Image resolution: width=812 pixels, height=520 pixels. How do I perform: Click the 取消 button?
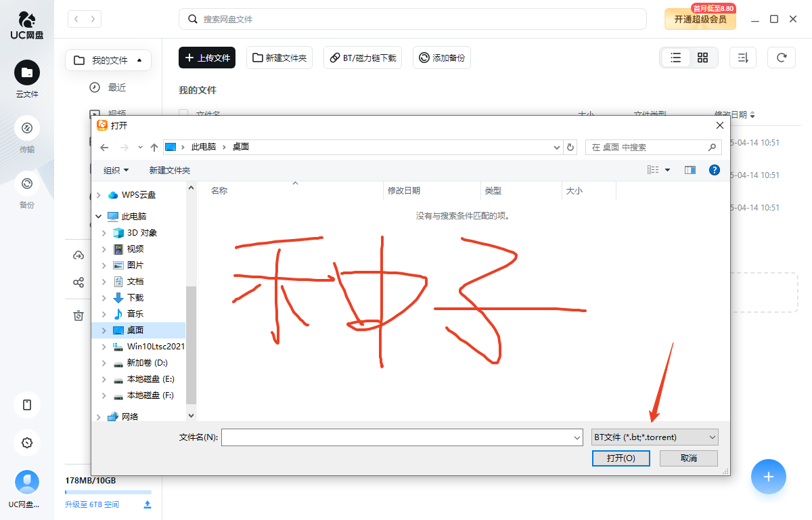pyautogui.click(x=688, y=458)
